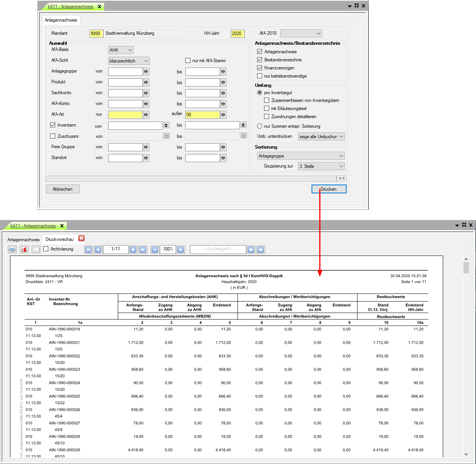Search forward with right arrow icon

pos(261,250)
